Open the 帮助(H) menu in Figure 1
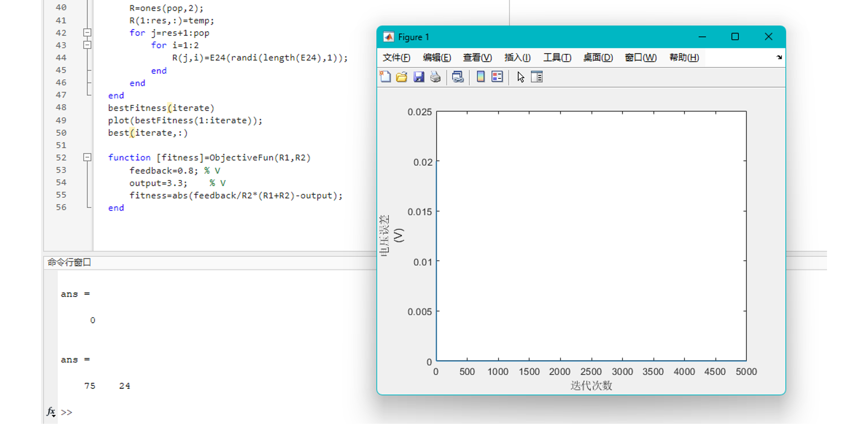The width and height of the screenshot is (868, 424). 684,58
